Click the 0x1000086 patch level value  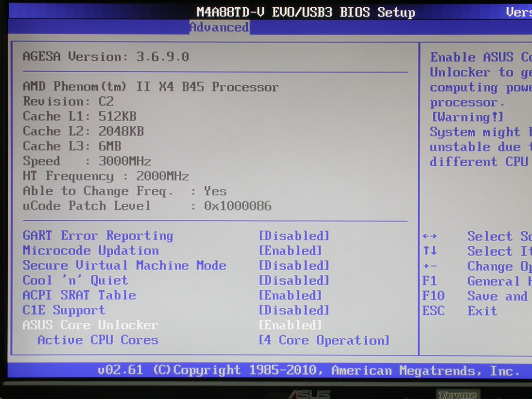click(x=237, y=206)
